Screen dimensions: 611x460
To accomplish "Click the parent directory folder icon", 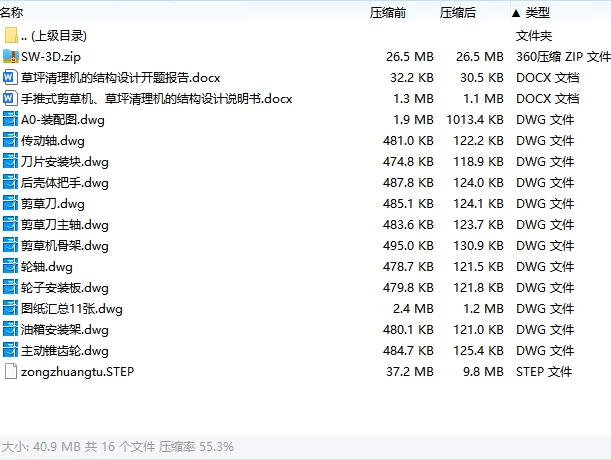I will (11, 35).
